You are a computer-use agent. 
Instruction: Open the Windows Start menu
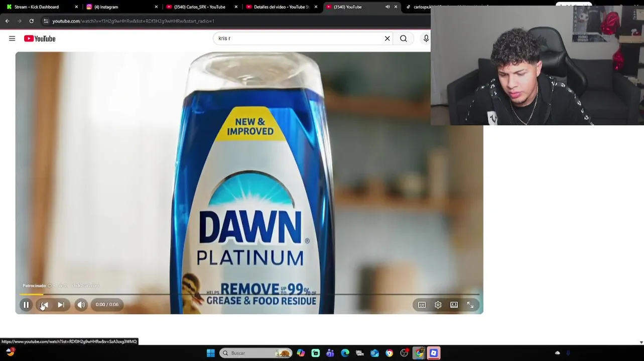[x=211, y=353]
